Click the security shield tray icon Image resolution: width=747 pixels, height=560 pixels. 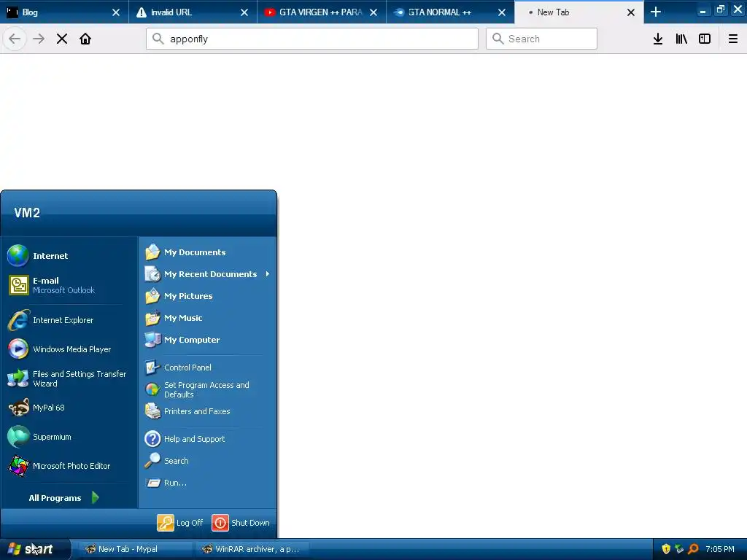[666, 549]
